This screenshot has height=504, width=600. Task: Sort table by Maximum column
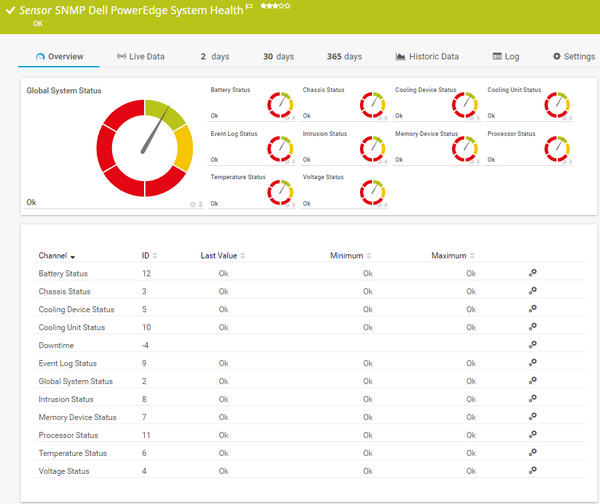pos(453,256)
